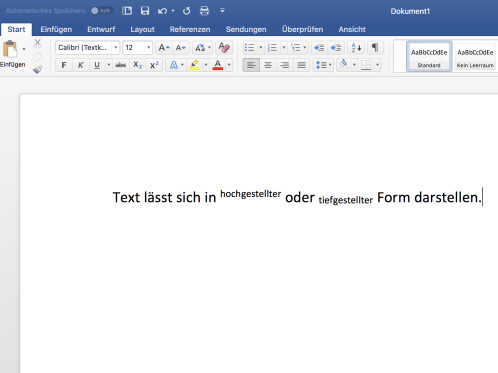Apply the Kein Leerraum style

[x=475, y=56]
